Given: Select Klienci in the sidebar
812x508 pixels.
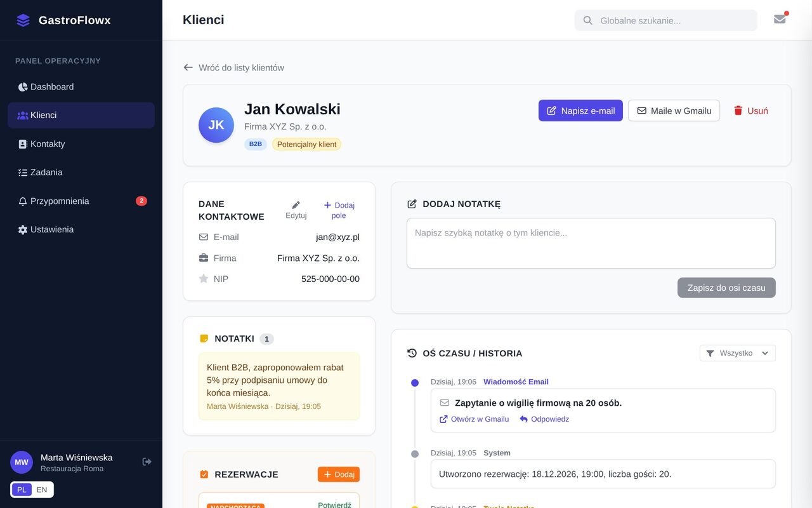Looking at the screenshot, I should (x=81, y=116).
